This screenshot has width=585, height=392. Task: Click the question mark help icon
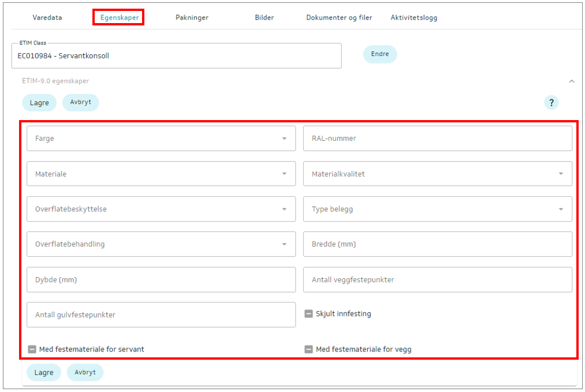click(x=551, y=103)
